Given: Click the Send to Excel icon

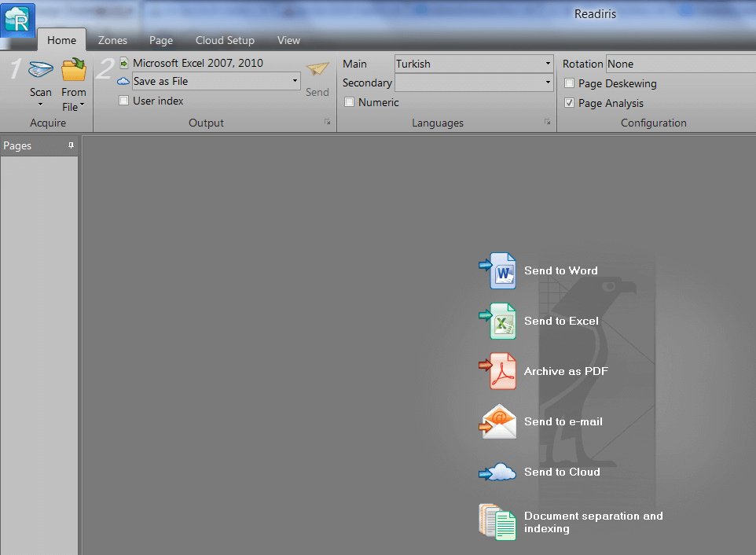Looking at the screenshot, I should [497, 322].
